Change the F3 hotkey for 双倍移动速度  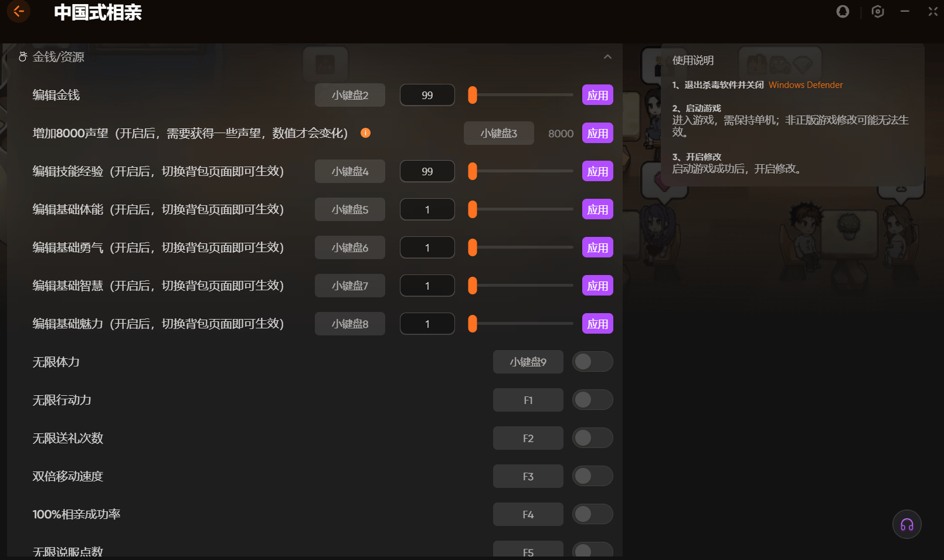coord(528,476)
